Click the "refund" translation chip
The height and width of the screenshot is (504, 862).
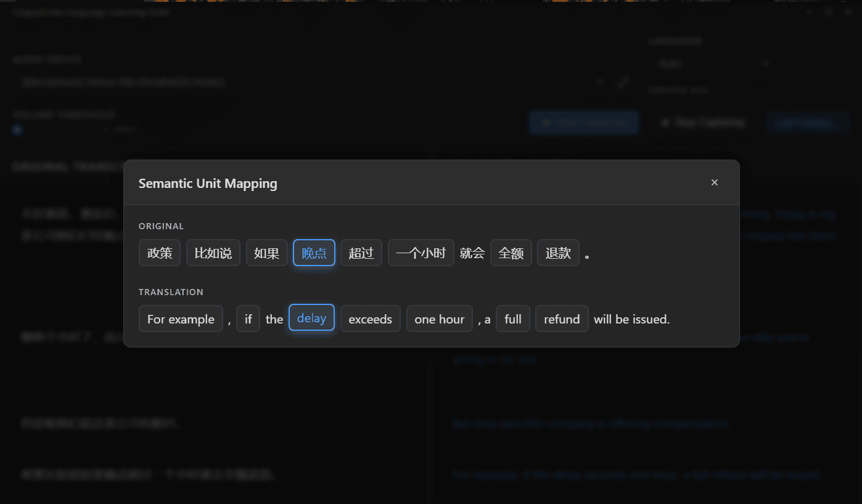coord(562,319)
